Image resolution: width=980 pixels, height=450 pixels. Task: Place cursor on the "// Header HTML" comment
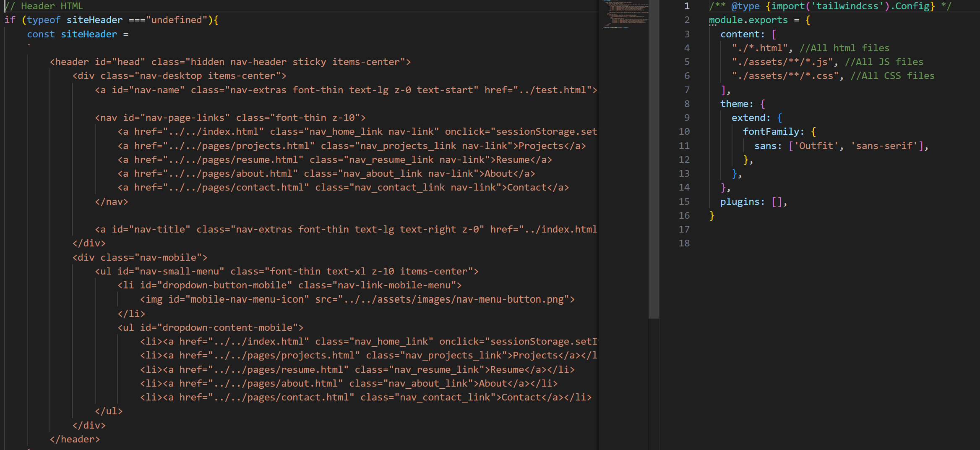click(x=44, y=6)
